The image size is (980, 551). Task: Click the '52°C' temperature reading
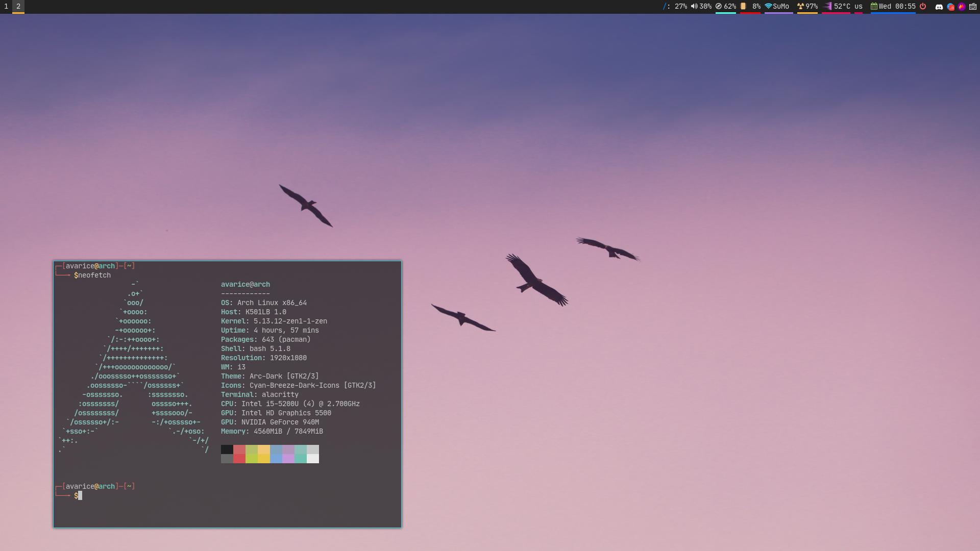[842, 7]
